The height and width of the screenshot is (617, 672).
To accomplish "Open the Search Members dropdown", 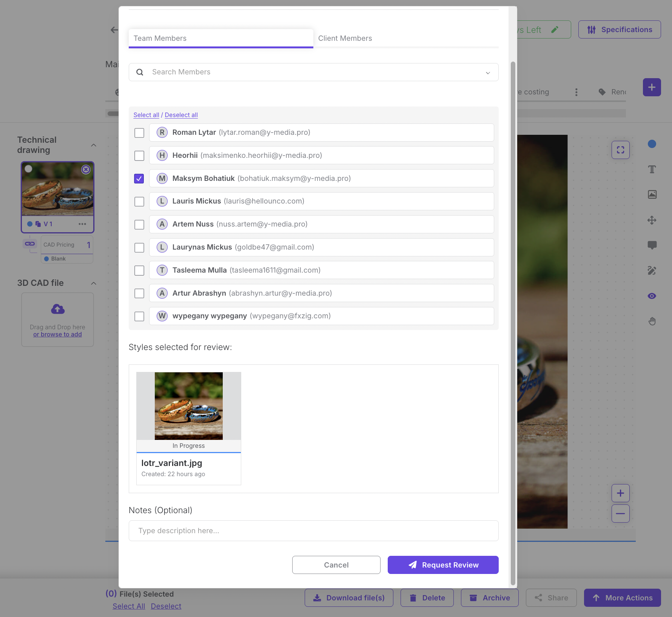I will click(x=488, y=72).
